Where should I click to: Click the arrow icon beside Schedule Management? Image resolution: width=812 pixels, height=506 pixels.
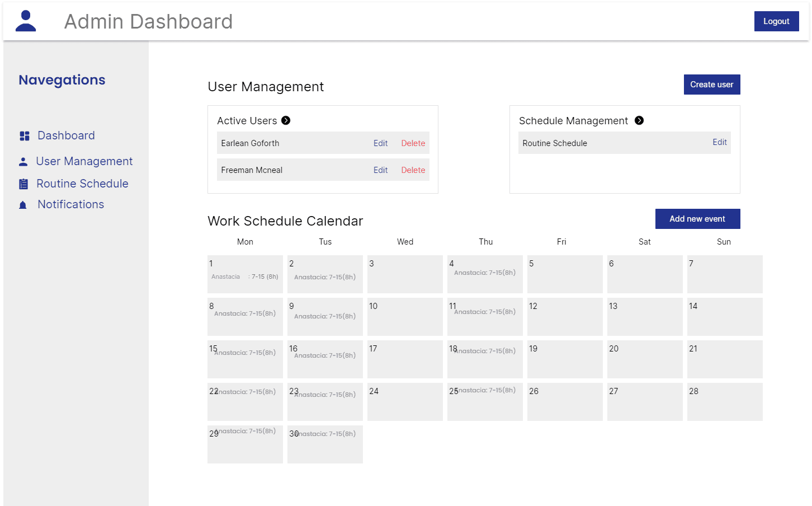click(640, 120)
